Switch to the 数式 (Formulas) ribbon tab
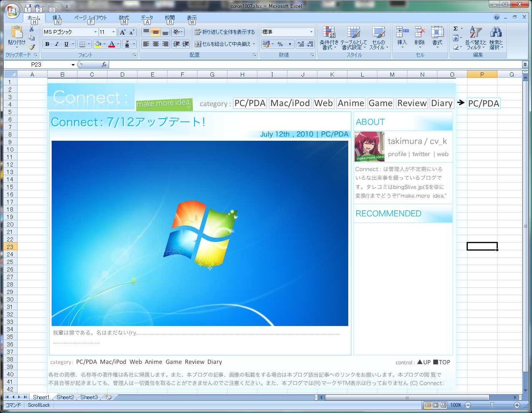 (124, 18)
